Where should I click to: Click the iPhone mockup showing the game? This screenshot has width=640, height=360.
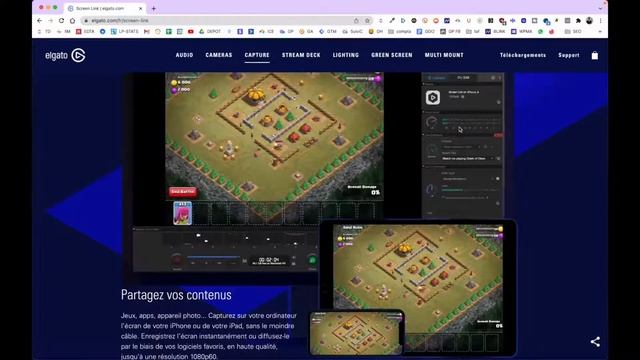[357, 332]
